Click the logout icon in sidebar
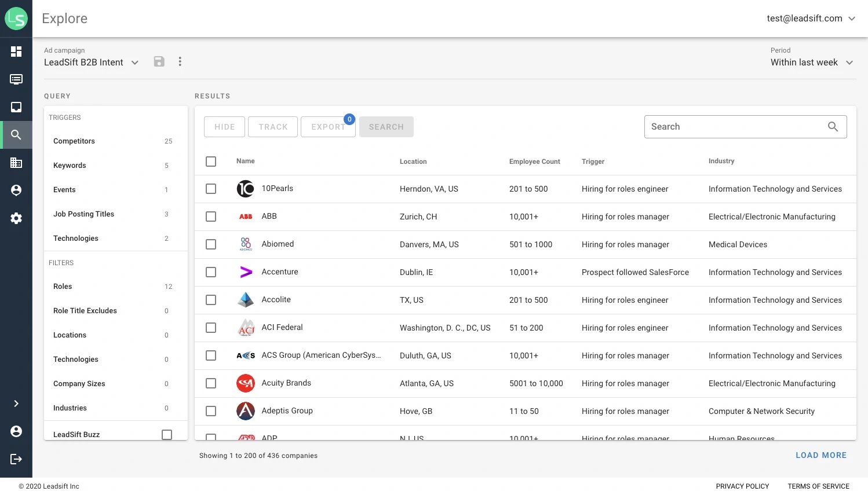The height and width of the screenshot is (495, 868). [x=16, y=459]
